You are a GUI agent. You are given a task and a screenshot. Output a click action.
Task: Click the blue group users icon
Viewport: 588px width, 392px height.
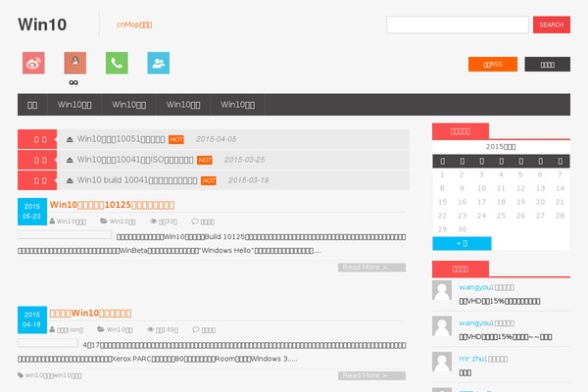[x=158, y=63]
